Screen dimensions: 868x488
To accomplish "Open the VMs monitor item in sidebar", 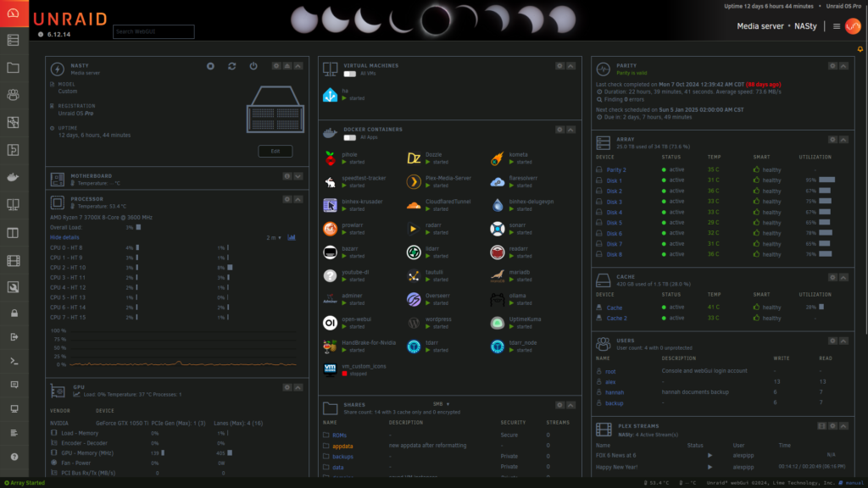I will coord(14,205).
